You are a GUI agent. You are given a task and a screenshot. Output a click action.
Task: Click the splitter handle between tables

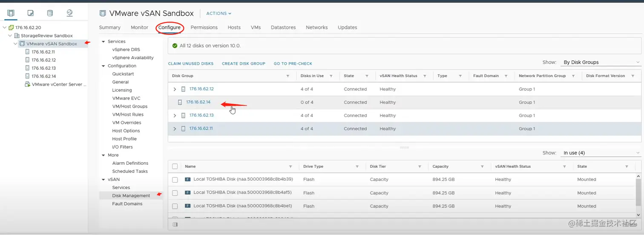coord(405,147)
